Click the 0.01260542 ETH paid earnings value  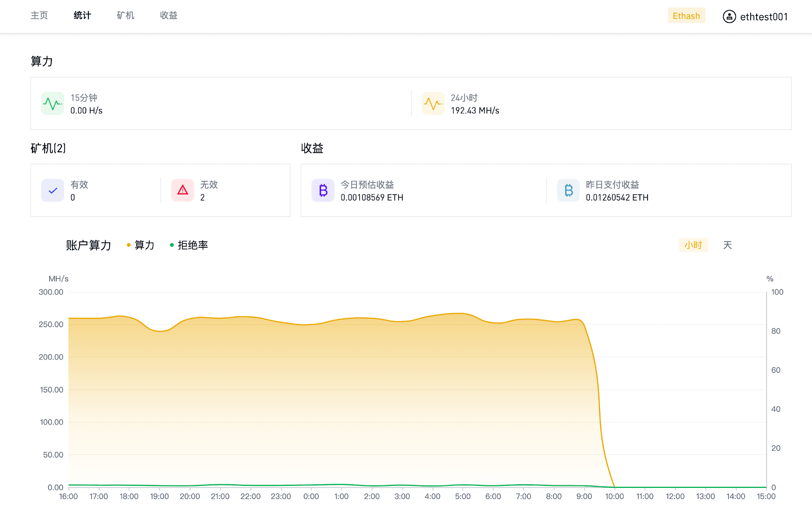click(x=617, y=198)
